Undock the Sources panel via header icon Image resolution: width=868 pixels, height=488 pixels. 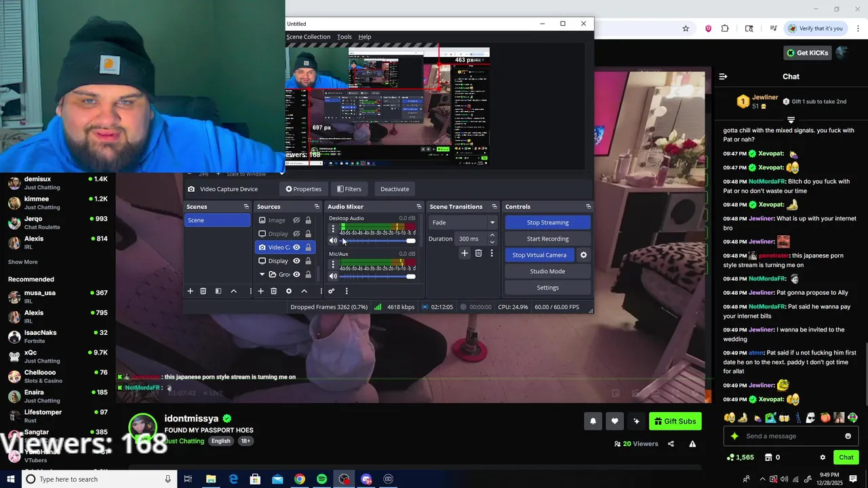point(317,207)
